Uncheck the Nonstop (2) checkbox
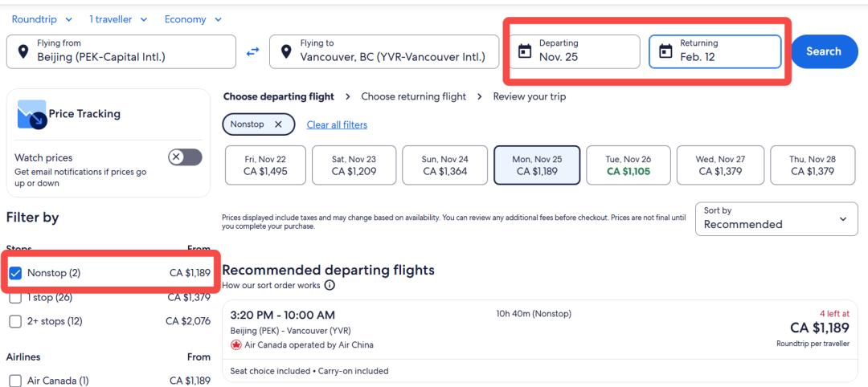Viewport: 868px width, 387px height. 15,272
